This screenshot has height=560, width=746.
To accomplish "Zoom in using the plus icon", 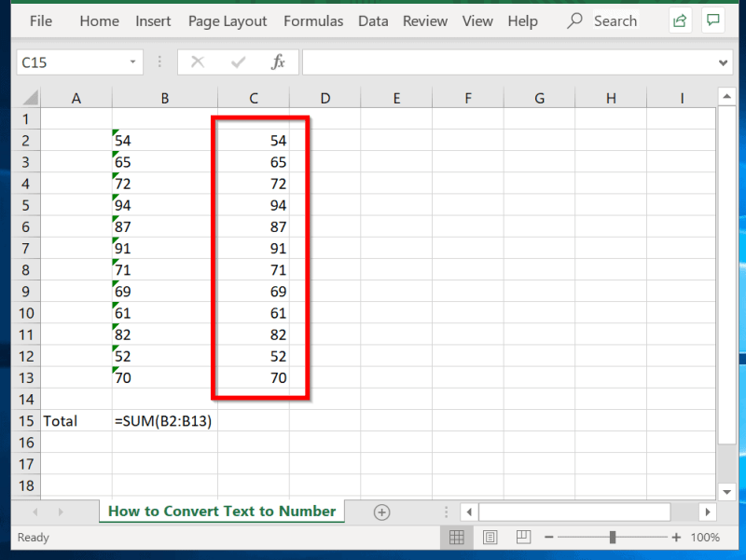I will pyautogui.click(x=676, y=537).
